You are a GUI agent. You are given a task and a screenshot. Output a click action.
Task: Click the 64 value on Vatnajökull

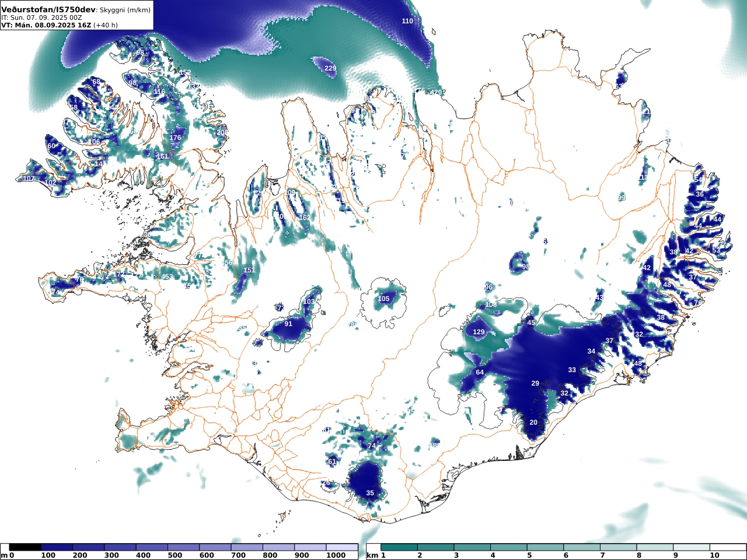(480, 372)
